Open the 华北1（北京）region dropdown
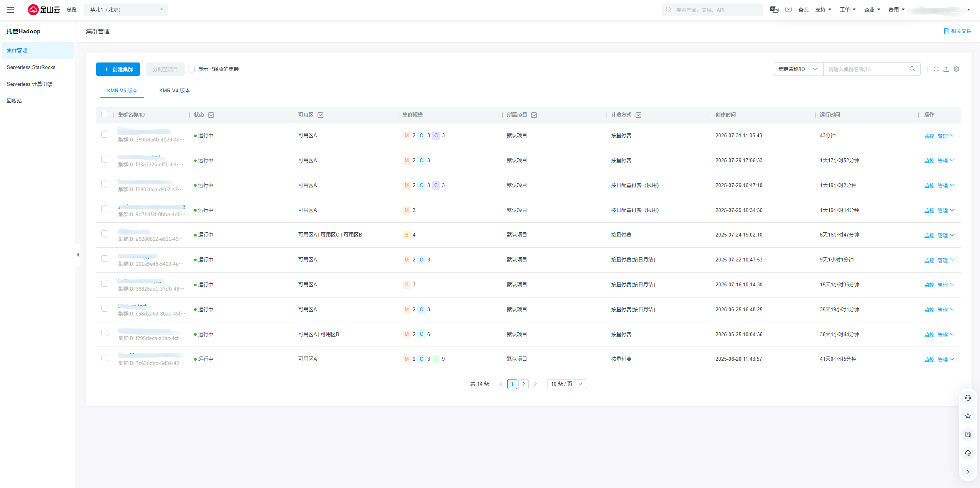980x488 pixels. coord(126,10)
